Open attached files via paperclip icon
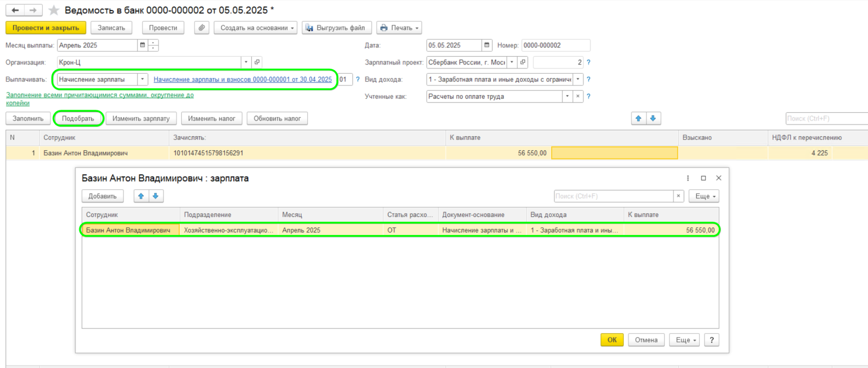Viewport: 868px width, 368px height. 202,28
